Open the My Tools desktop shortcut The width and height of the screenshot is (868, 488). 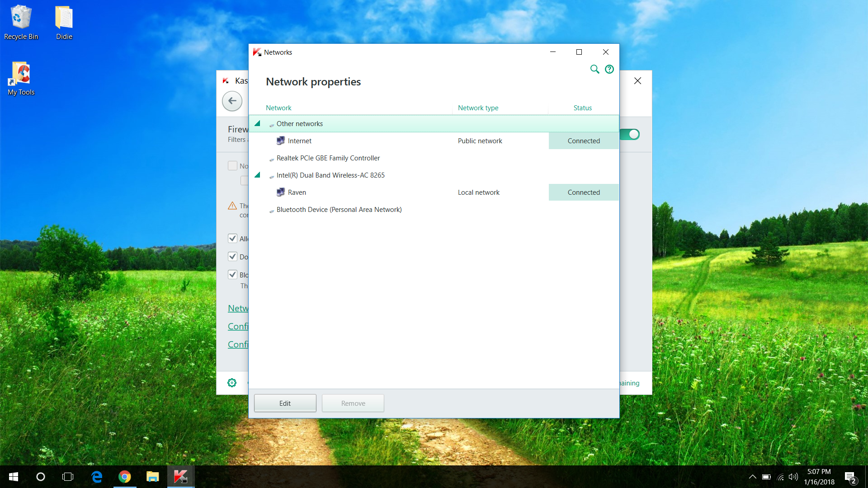21,79
